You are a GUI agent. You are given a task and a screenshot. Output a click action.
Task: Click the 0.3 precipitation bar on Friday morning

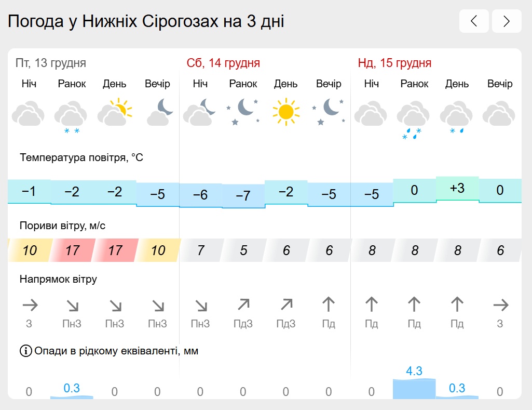72,397
